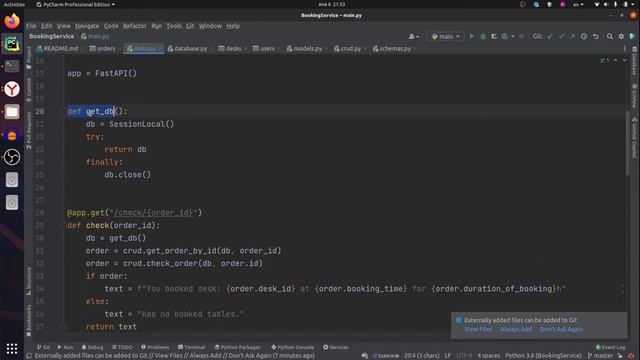Click the Python 3.8 interpreter status widget
640x360 pixels.
coord(543,356)
